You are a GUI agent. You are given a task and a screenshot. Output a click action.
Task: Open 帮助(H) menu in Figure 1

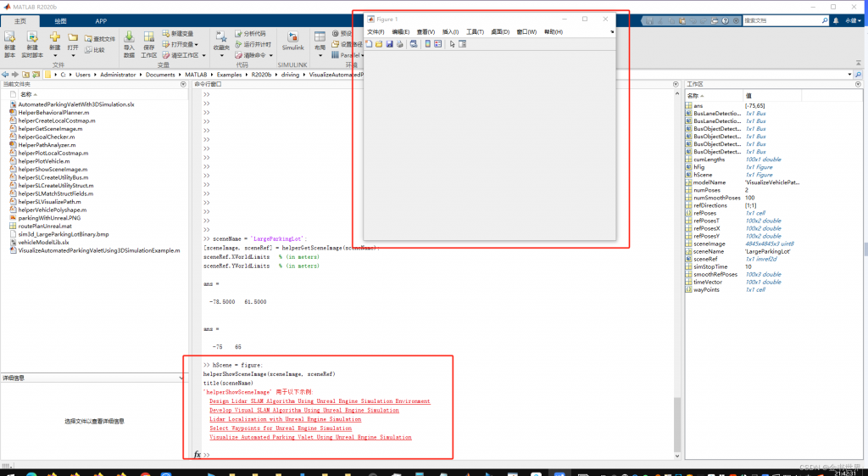pyautogui.click(x=553, y=32)
